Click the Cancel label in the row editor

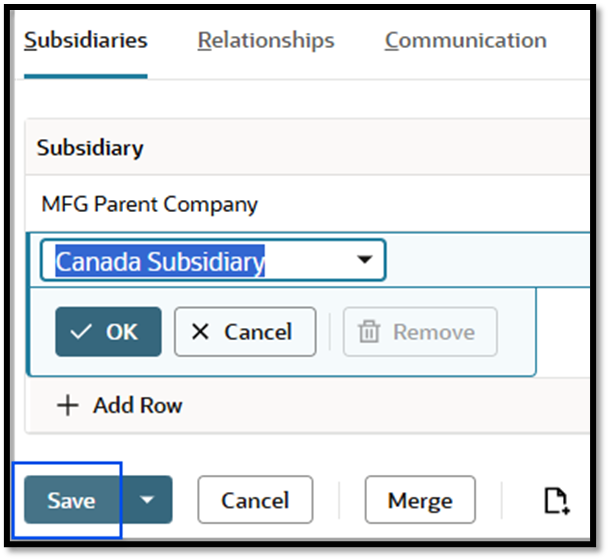click(x=258, y=332)
